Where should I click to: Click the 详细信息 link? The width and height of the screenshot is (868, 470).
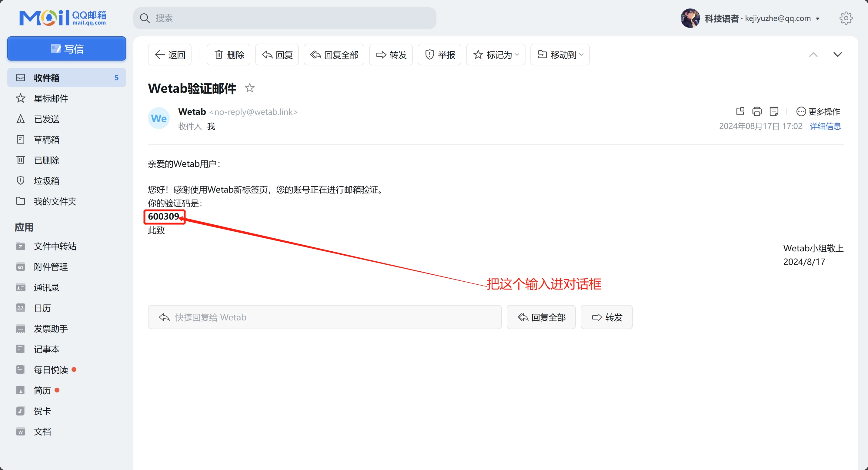pos(825,126)
